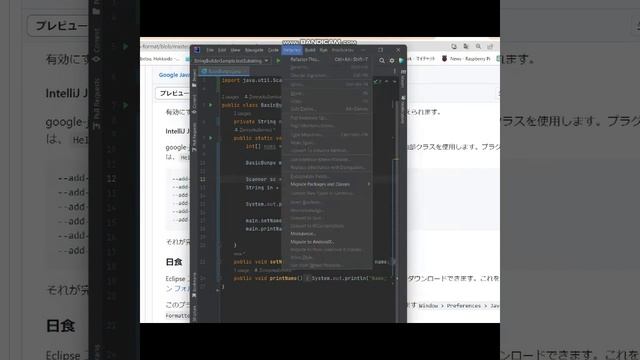This screenshot has width=640, height=360.
Task: Open the View menu in IntelliJ
Action: click(236, 50)
